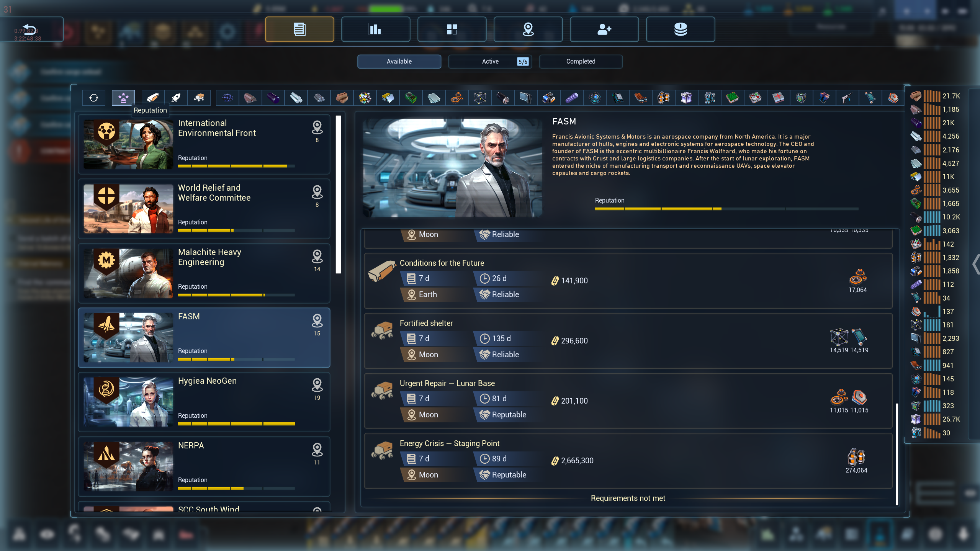The width and height of the screenshot is (980, 551).
Task: Open the add person tab
Action: (x=604, y=29)
